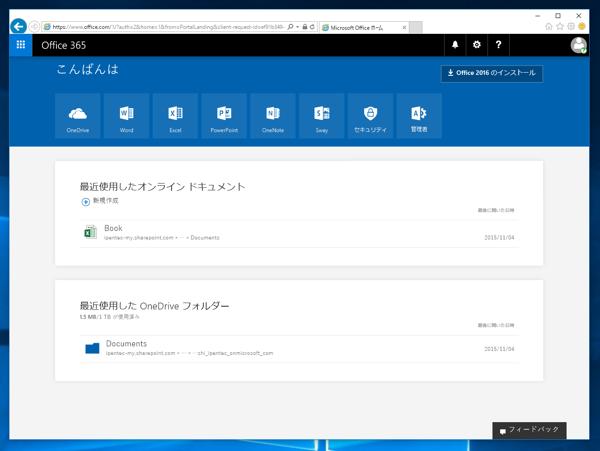600x451 pixels.
Task: Open Office 365 settings gear
Action: point(477,45)
